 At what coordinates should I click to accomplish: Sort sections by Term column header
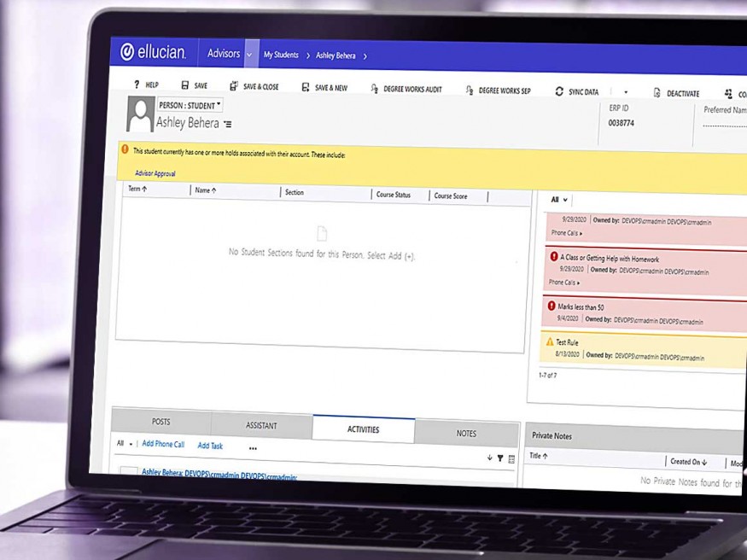(x=137, y=189)
